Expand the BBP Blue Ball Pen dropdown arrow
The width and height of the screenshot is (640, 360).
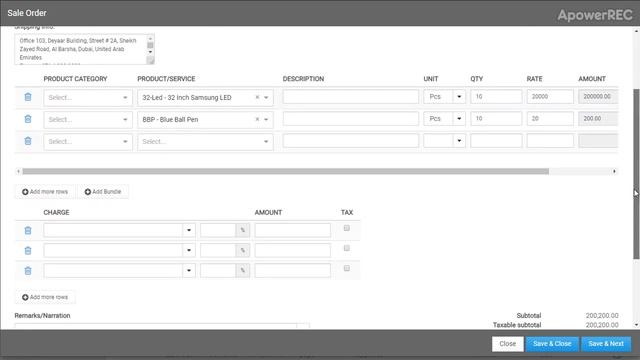coord(266,120)
